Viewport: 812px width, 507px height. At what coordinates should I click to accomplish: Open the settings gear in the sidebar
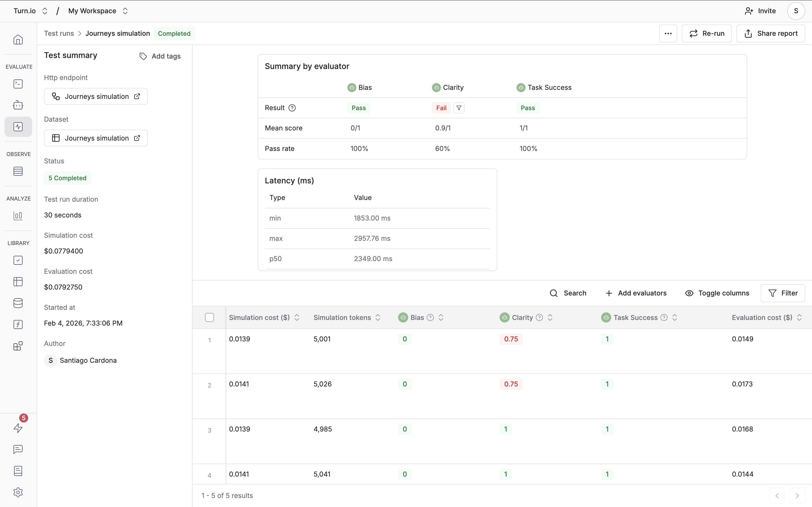click(18, 492)
